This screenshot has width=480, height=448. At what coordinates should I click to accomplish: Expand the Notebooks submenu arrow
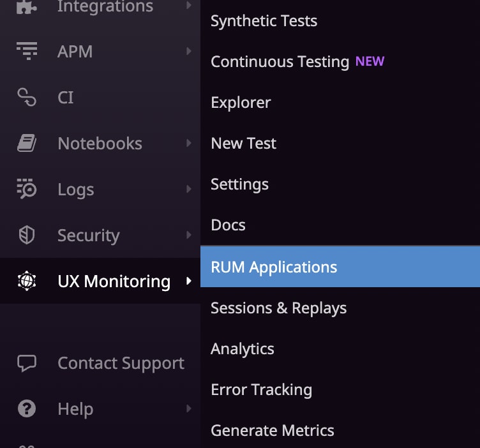pos(189,143)
